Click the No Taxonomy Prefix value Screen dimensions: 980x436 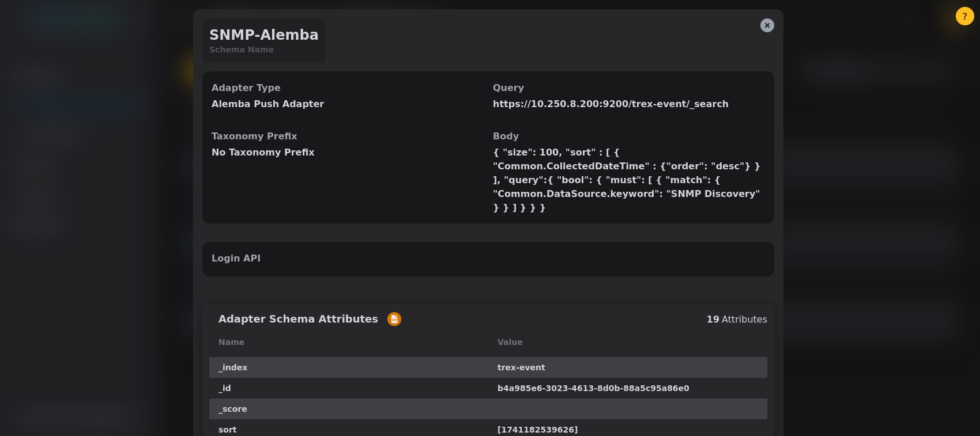click(263, 153)
